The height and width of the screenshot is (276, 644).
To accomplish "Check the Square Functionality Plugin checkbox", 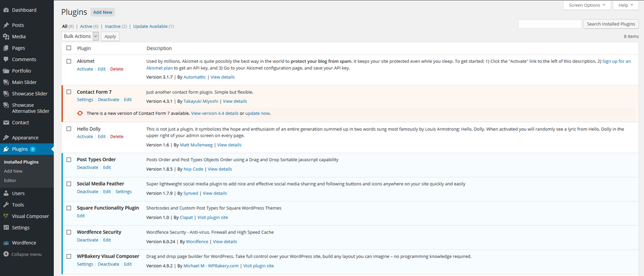I will tap(69, 208).
